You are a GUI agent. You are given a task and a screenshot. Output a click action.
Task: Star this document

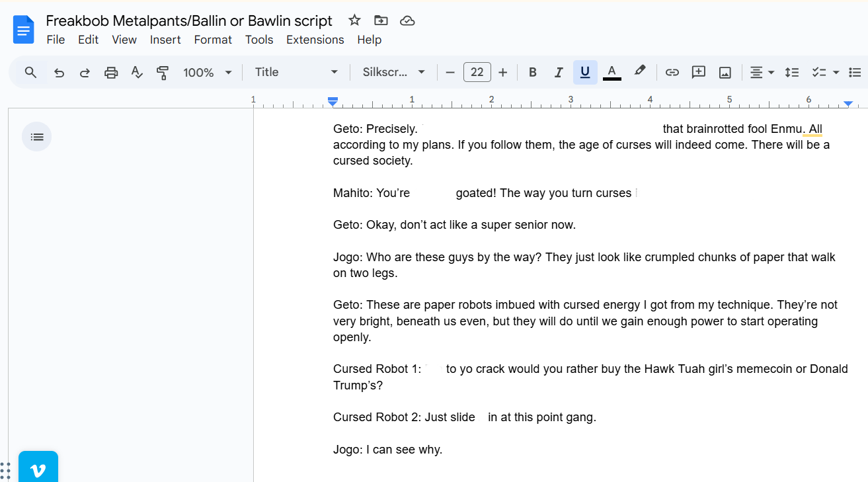point(354,20)
